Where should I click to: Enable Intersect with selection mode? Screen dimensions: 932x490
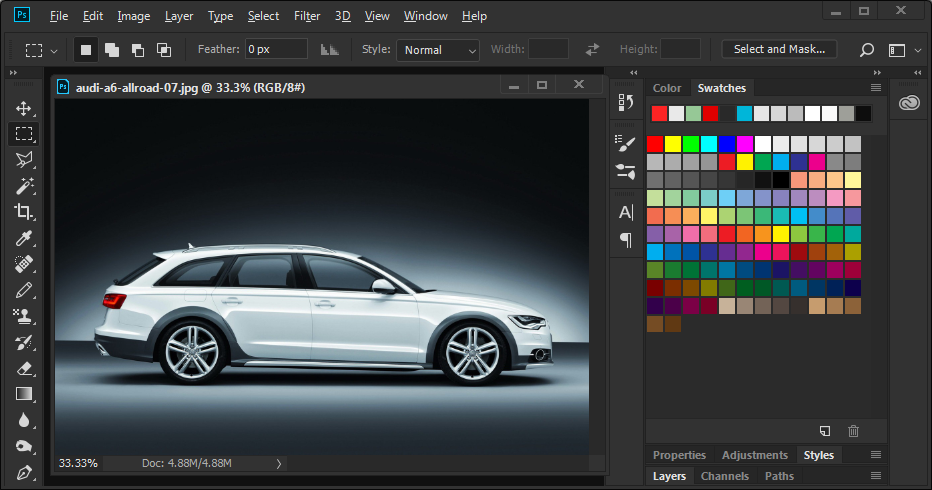(x=164, y=50)
